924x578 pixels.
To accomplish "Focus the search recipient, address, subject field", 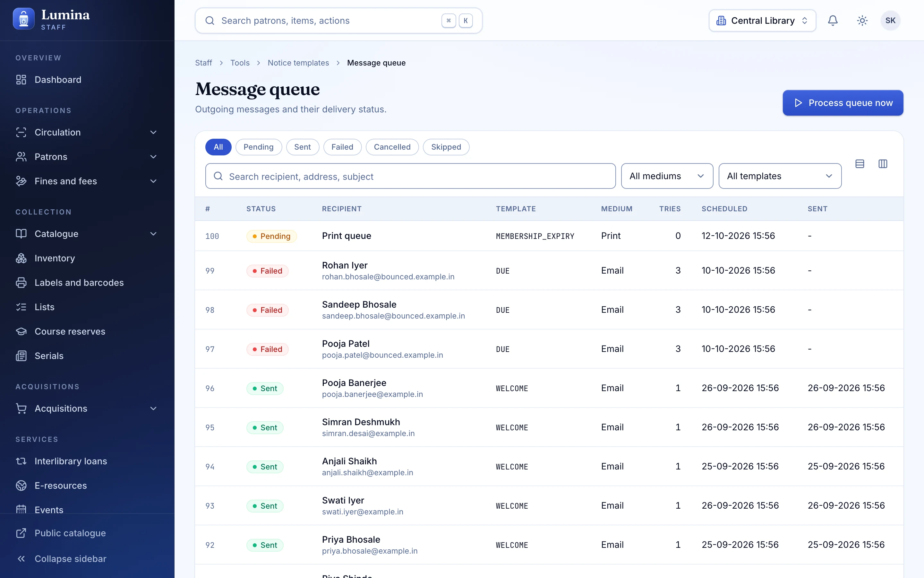I will click(x=410, y=176).
